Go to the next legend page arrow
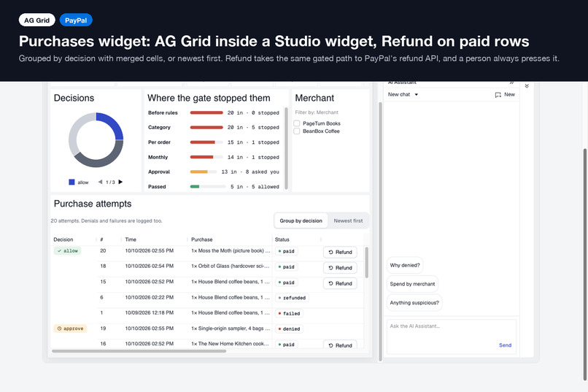The image size is (588, 392). tap(121, 182)
